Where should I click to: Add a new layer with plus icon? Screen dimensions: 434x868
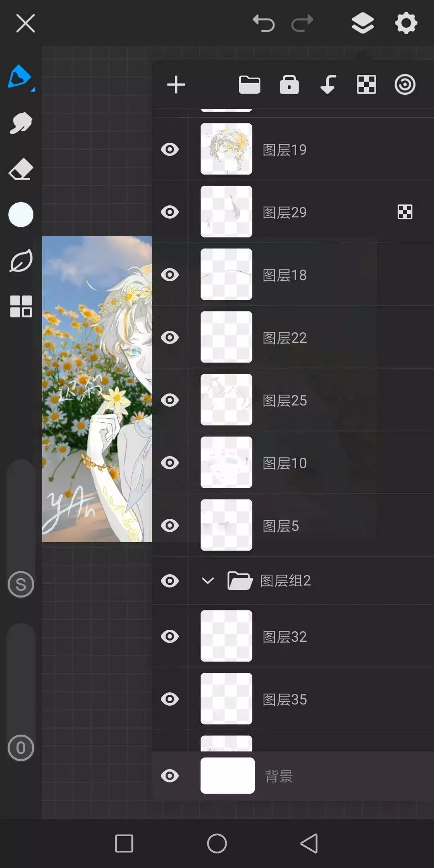pos(176,85)
